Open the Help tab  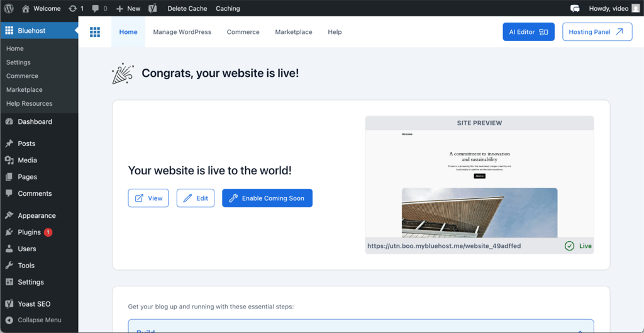click(x=335, y=32)
